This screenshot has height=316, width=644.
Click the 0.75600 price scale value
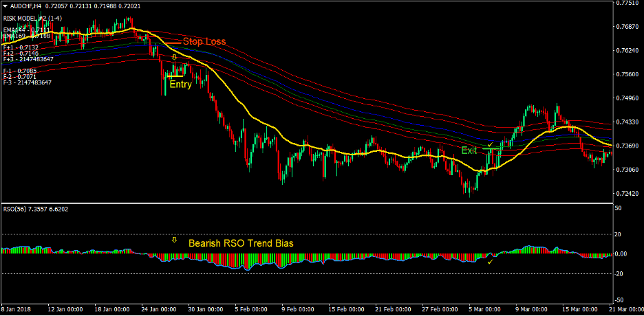[x=627, y=74]
